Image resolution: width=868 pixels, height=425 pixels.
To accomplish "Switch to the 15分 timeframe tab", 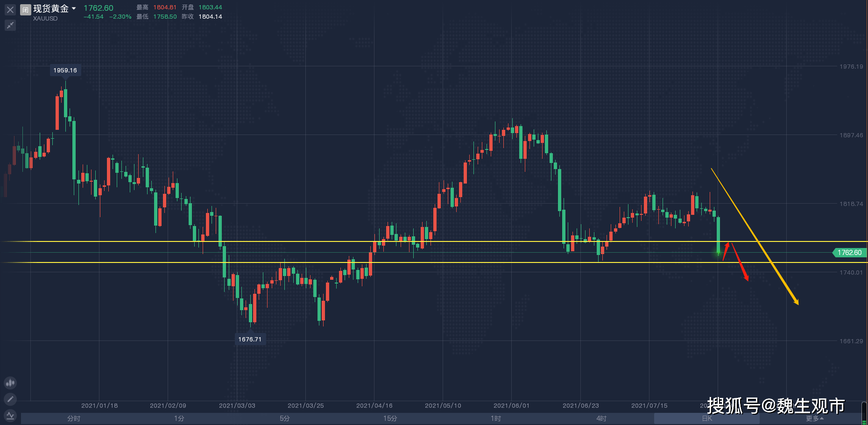I will (390, 418).
